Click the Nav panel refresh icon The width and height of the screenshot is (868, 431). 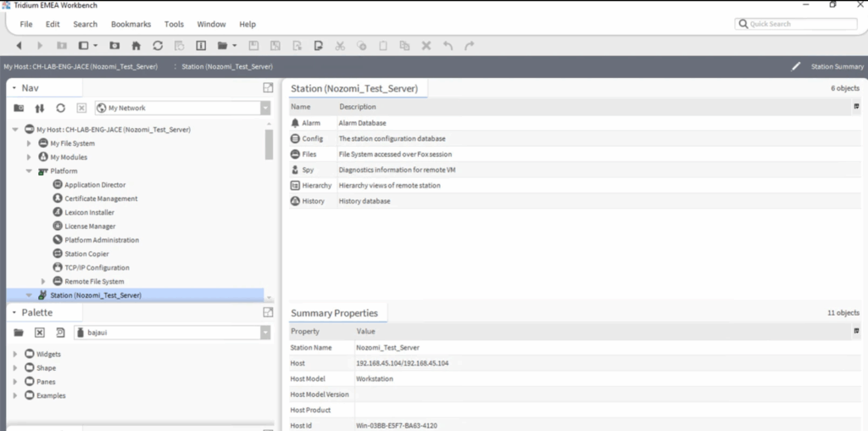tap(60, 108)
